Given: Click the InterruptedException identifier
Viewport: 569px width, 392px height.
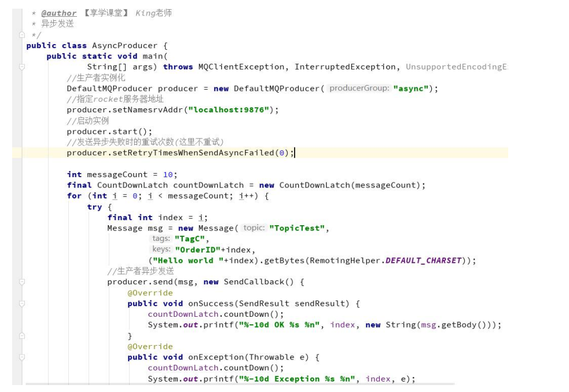Looking at the screenshot, I should [345, 67].
